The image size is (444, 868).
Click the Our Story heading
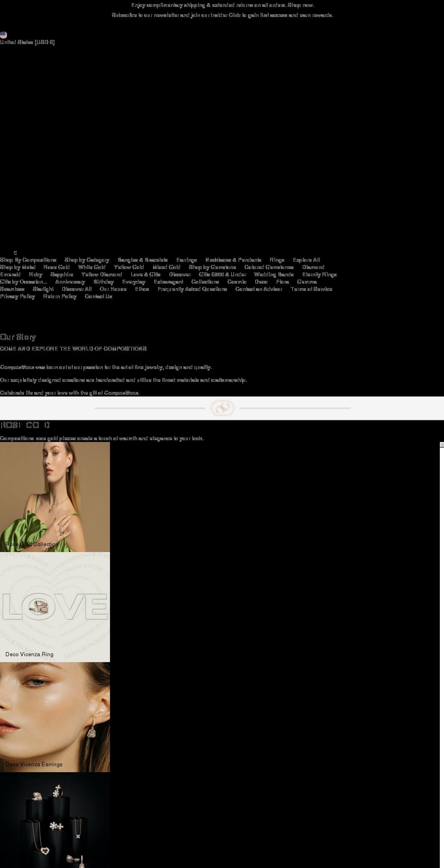[18, 337]
